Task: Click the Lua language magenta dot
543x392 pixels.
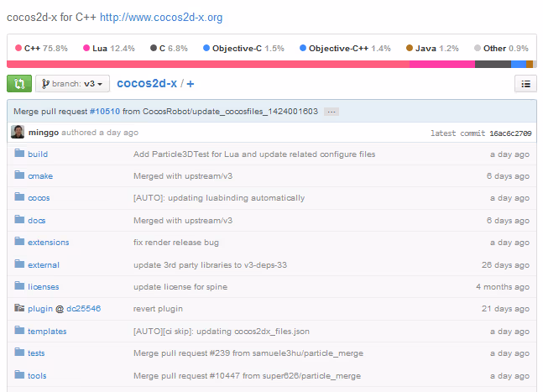Action: 86,48
